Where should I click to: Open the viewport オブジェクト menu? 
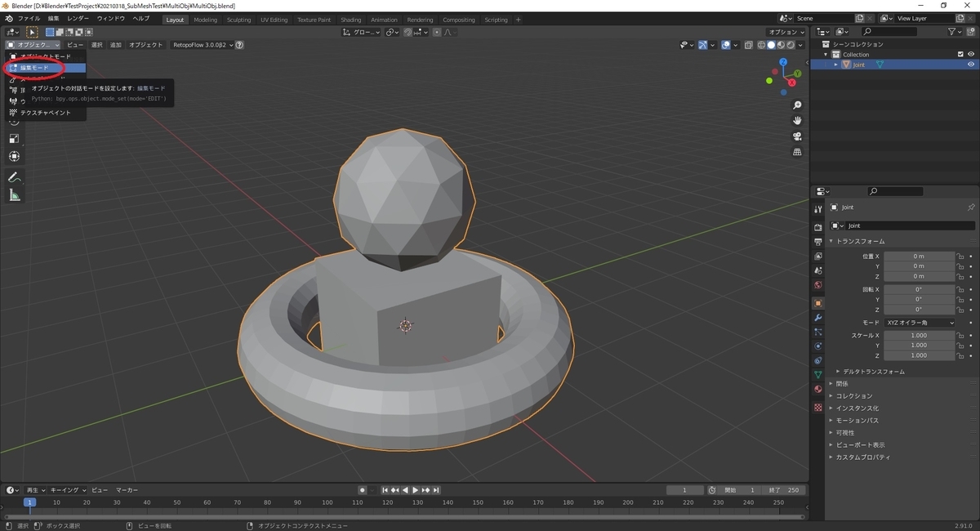(146, 45)
